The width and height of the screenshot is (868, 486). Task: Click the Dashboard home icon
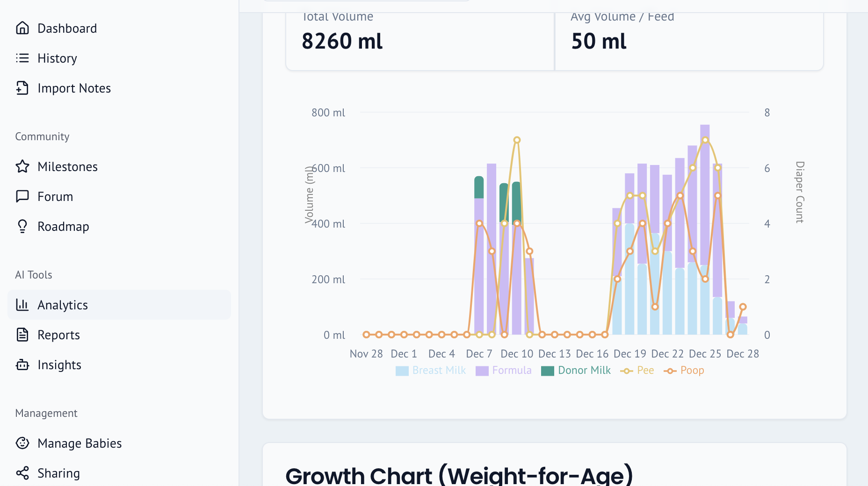point(22,28)
